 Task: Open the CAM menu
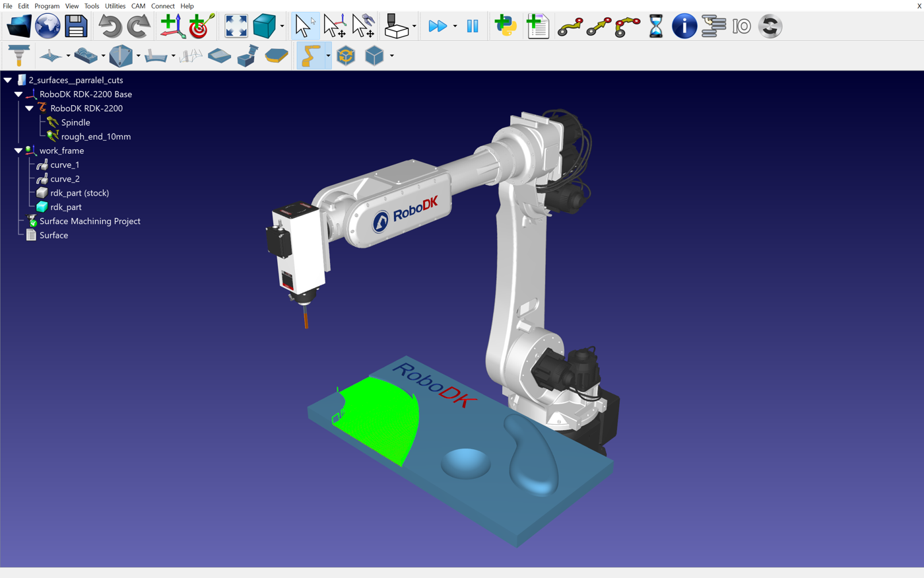pos(137,5)
